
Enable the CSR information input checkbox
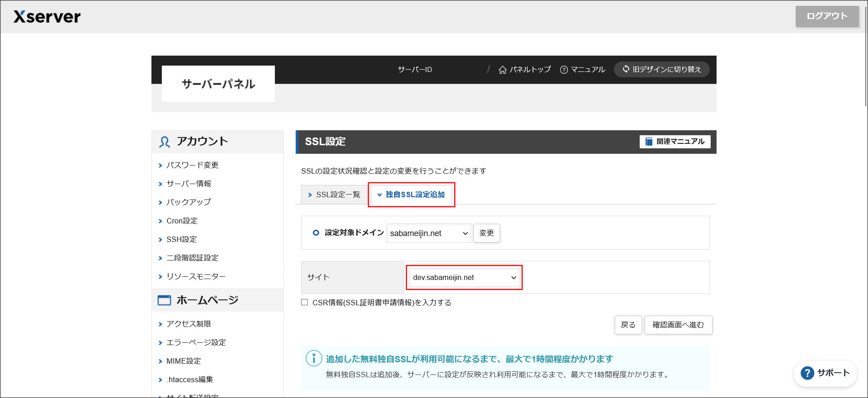coord(305,303)
